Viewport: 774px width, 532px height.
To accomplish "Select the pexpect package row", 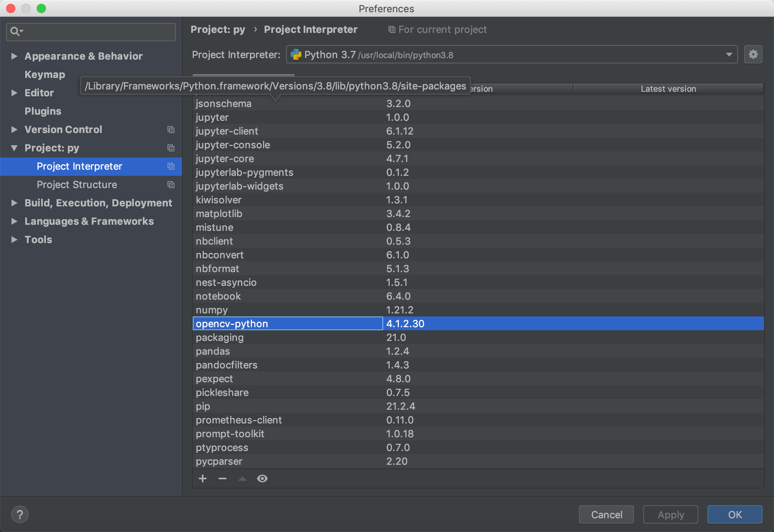I will coord(478,379).
